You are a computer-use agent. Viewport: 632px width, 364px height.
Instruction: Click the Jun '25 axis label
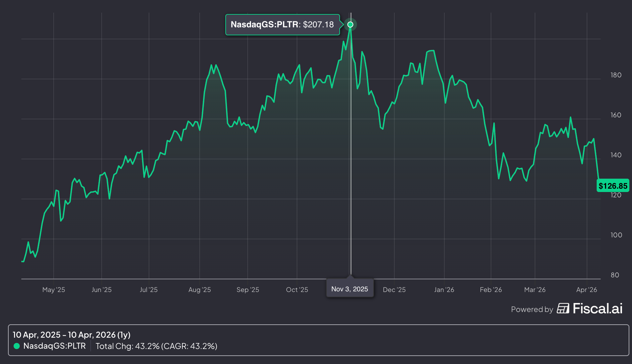tap(102, 290)
